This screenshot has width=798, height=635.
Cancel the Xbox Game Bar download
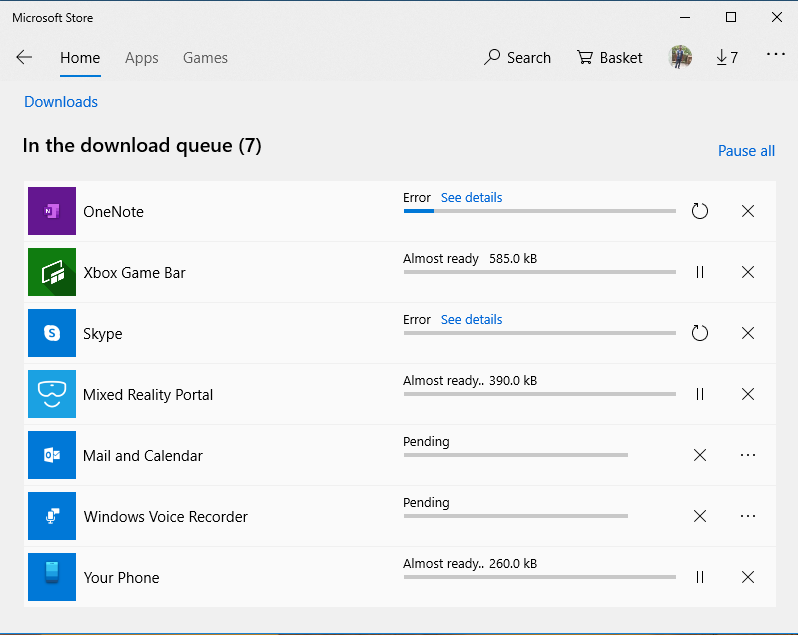tap(748, 272)
